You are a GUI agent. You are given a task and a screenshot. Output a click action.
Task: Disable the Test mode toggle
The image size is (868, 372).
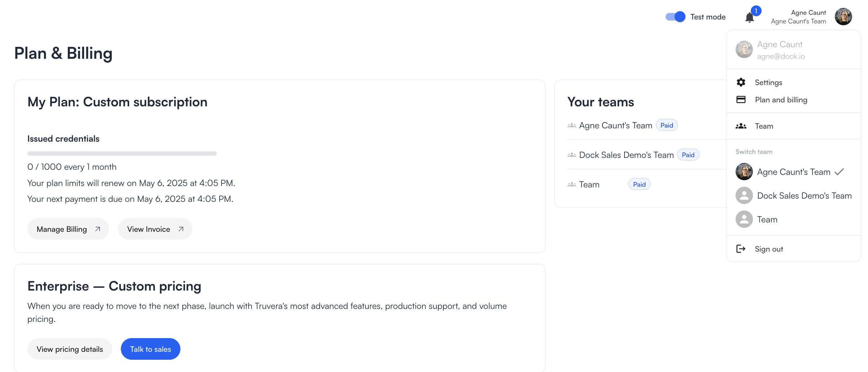675,17
